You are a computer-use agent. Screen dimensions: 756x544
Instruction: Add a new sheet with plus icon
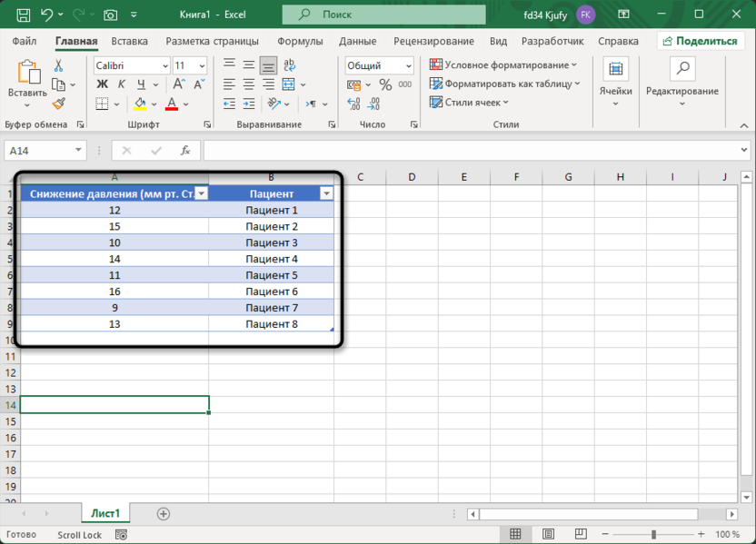164,514
